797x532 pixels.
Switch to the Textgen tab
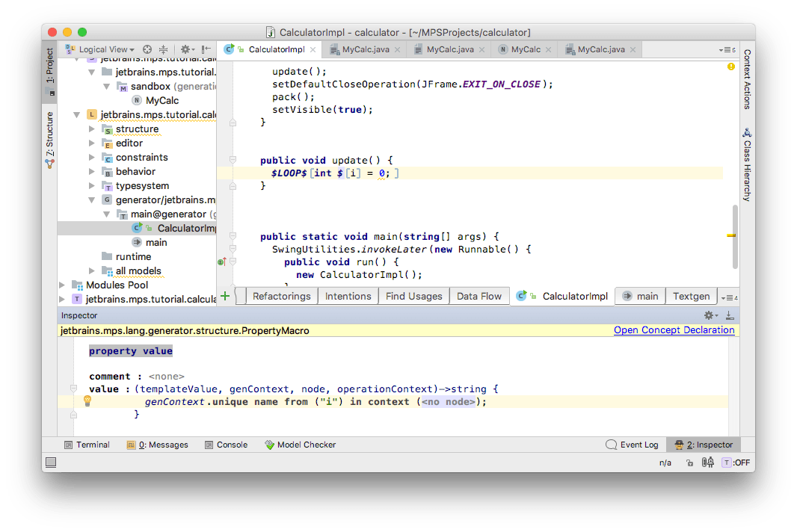click(x=690, y=296)
